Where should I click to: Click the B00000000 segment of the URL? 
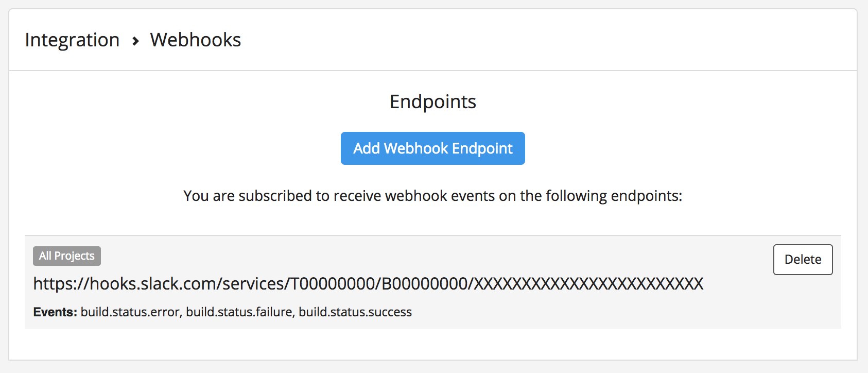coord(425,283)
